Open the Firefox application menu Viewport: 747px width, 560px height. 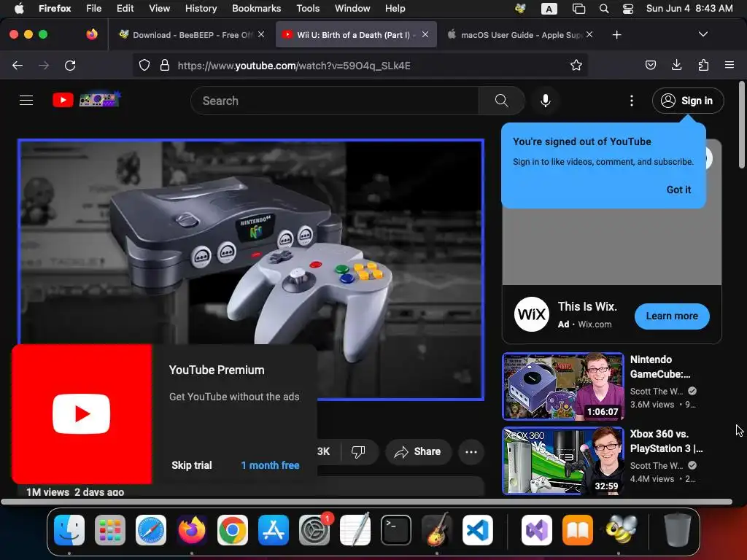729,65
